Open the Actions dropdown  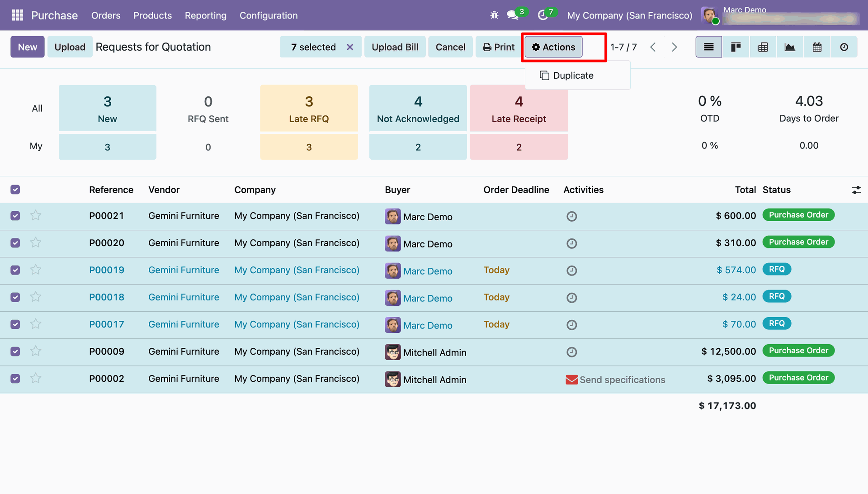553,47
